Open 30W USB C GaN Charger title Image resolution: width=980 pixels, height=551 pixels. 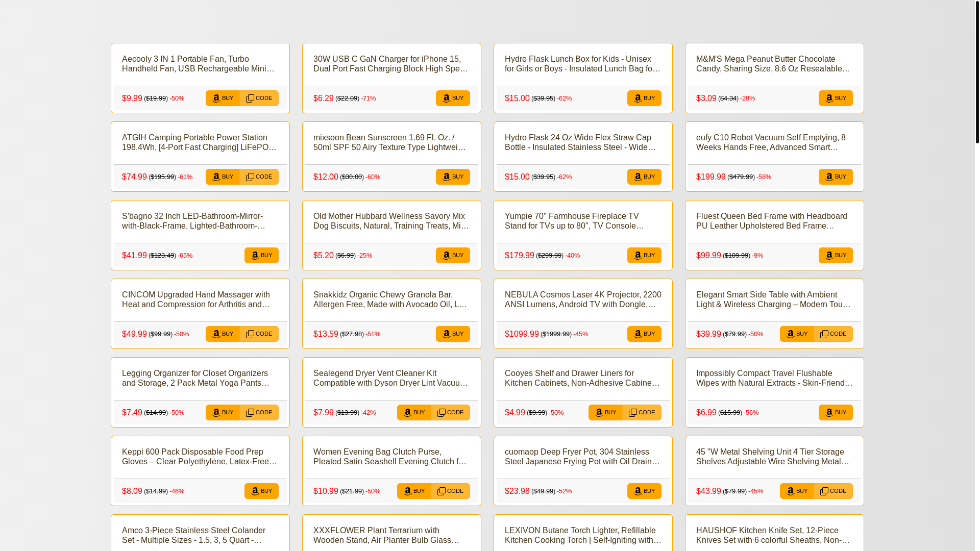coord(391,64)
